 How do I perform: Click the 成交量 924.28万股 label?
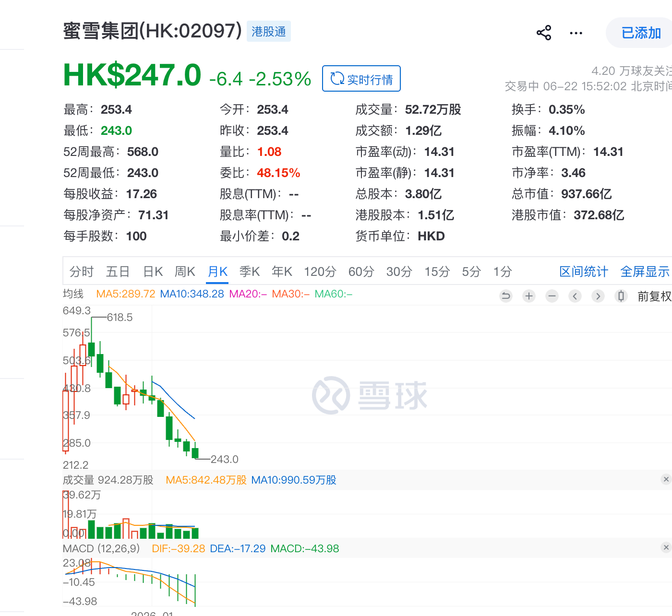(108, 480)
